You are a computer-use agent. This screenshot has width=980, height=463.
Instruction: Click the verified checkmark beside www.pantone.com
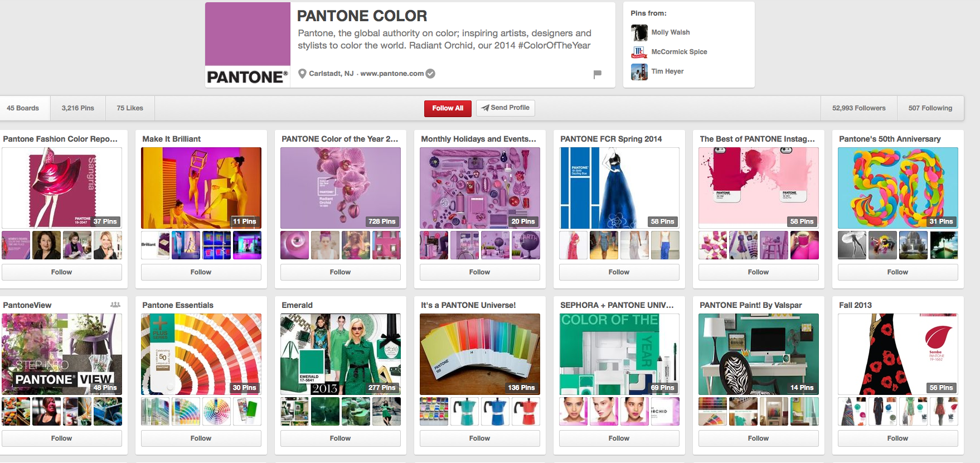(x=430, y=73)
